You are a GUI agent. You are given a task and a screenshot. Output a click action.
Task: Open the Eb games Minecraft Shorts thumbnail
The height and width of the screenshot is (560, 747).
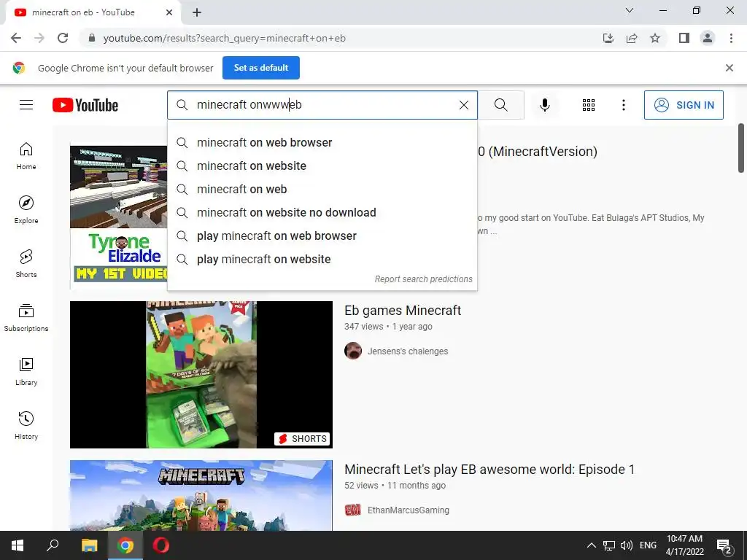click(x=201, y=374)
